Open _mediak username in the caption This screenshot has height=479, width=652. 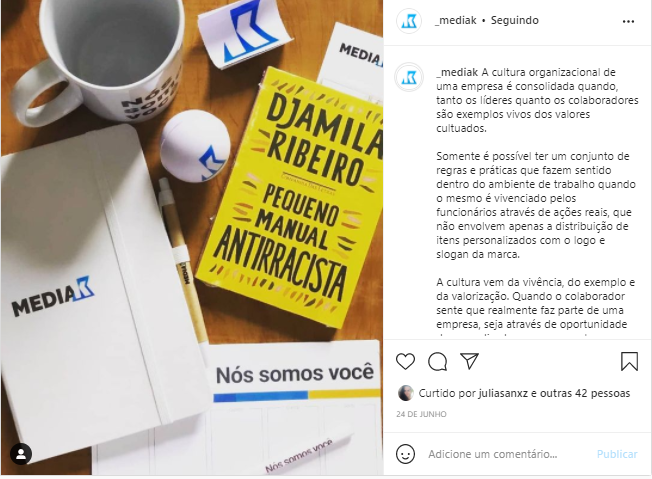pyautogui.click(x=457, y=72)
